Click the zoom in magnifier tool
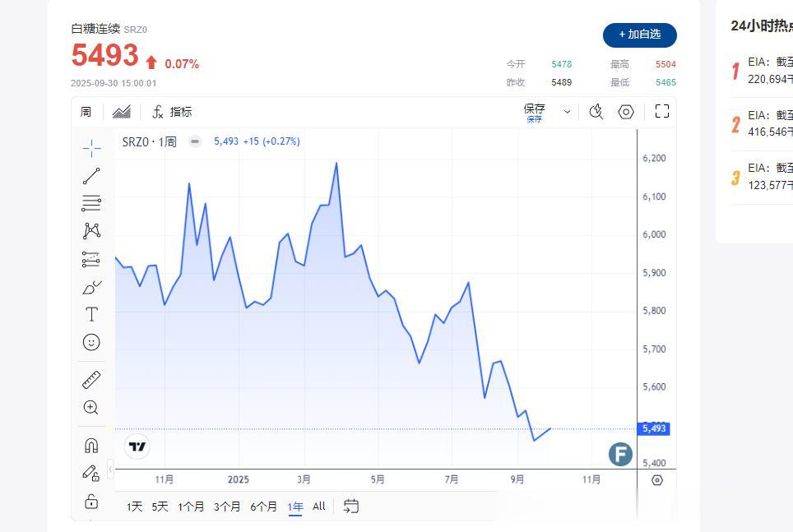Screen dimensions: 793x532 click(91, 407)
